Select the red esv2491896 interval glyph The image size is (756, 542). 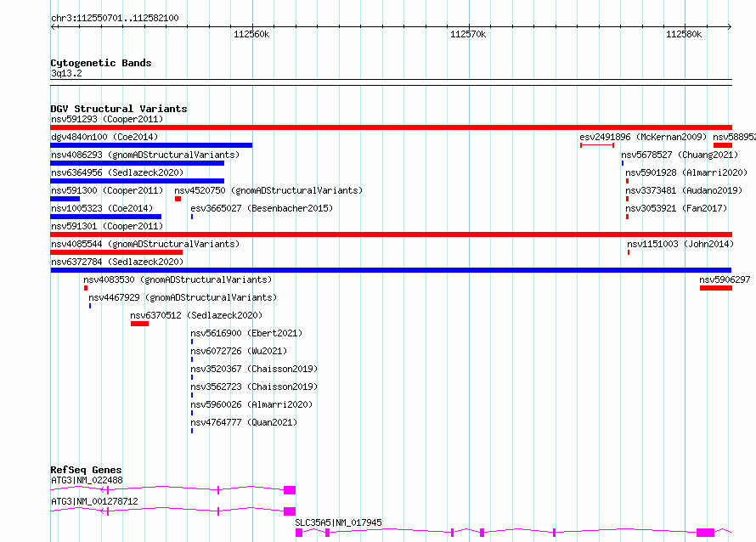click(597, 145)
